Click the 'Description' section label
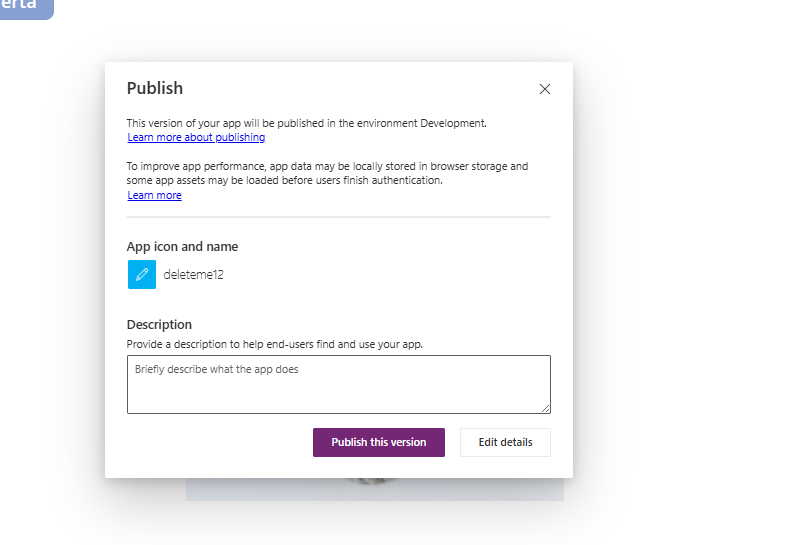 (x=159, y=324)
